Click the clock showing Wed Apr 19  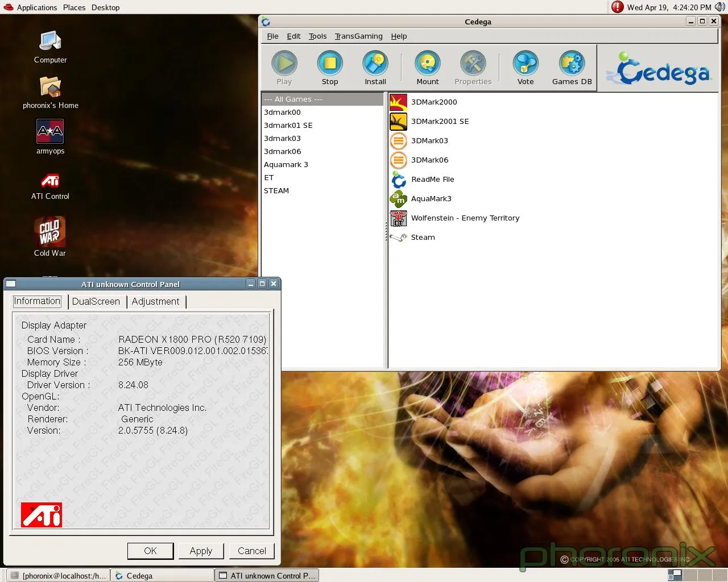[669, 7]
